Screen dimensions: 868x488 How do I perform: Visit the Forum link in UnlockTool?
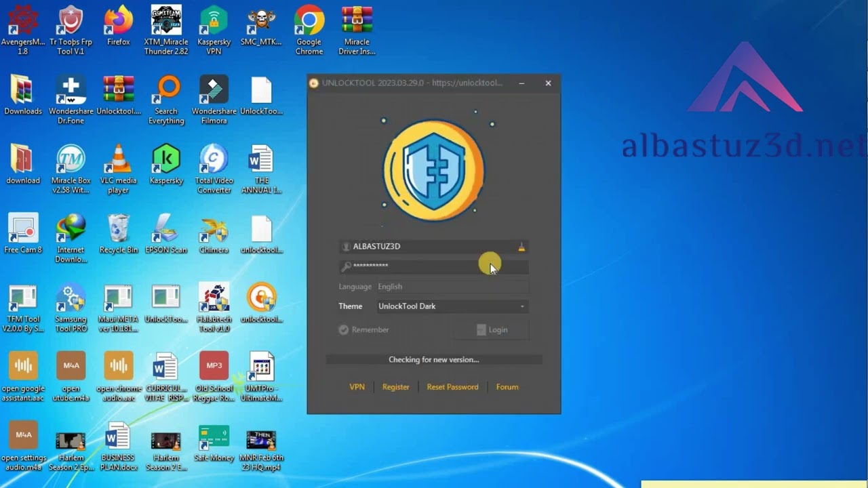pyautogui.click(x=507, y=387)
